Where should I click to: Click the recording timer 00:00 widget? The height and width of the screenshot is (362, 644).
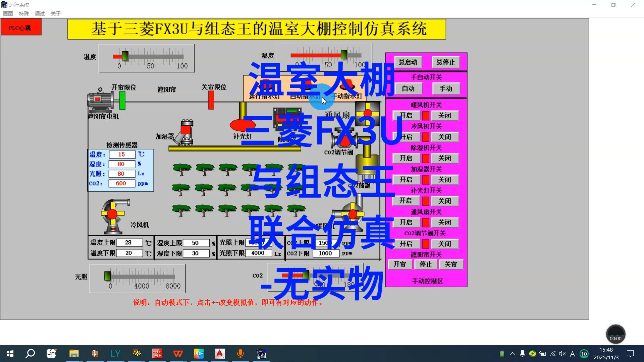(615, 334)
